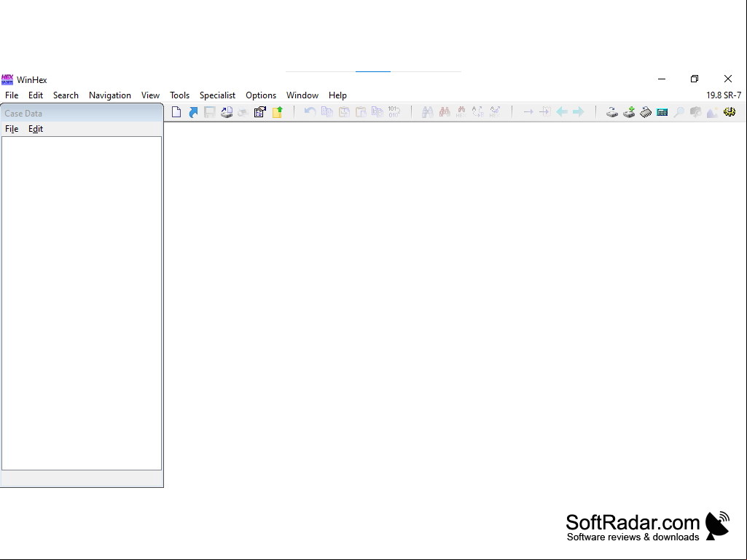The width and height of the screenshot is (747, 560).
Task: Click the yellow folder with green arrow icon
Action: 277,112
